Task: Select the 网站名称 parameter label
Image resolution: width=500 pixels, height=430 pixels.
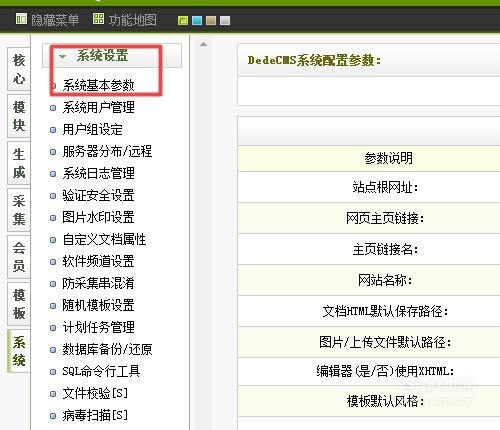Action: click(x=385, y=280)
